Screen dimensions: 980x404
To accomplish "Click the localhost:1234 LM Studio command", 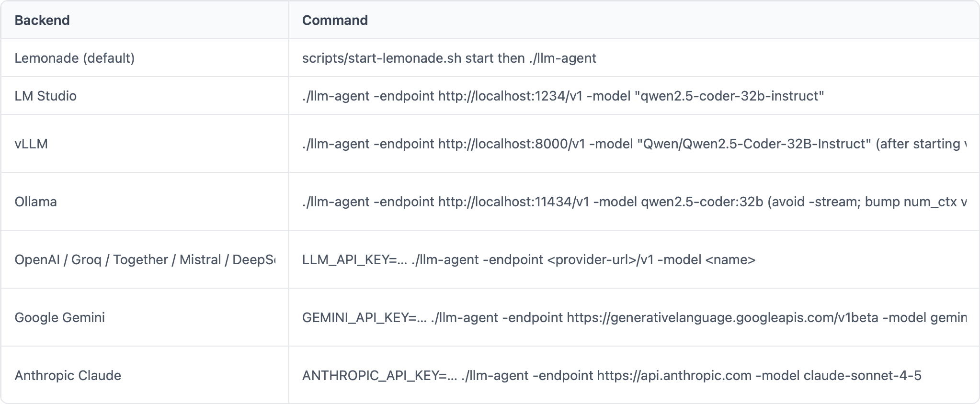I will 563,96.
